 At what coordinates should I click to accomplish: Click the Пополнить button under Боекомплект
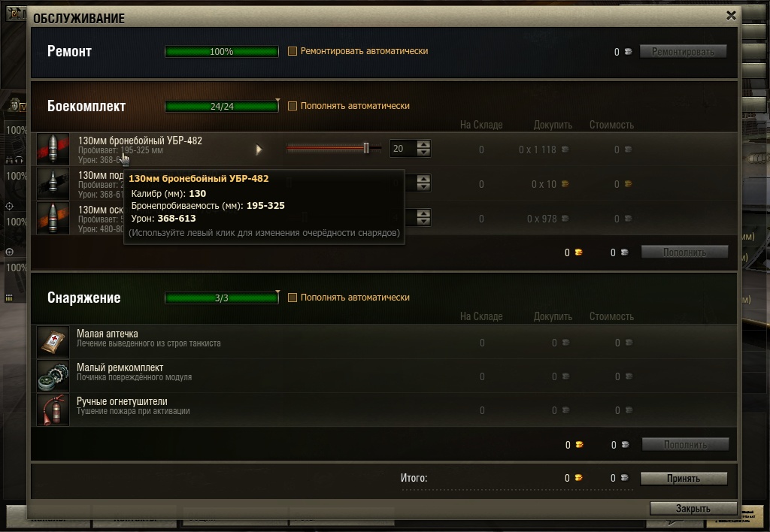[x=684, y=252]
